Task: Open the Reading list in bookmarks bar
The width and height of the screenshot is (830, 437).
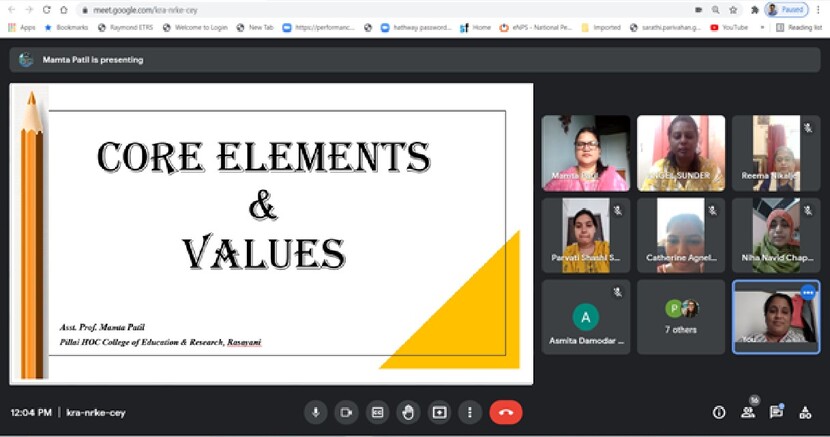Action: pyautogui.click(x=799, y=27)
